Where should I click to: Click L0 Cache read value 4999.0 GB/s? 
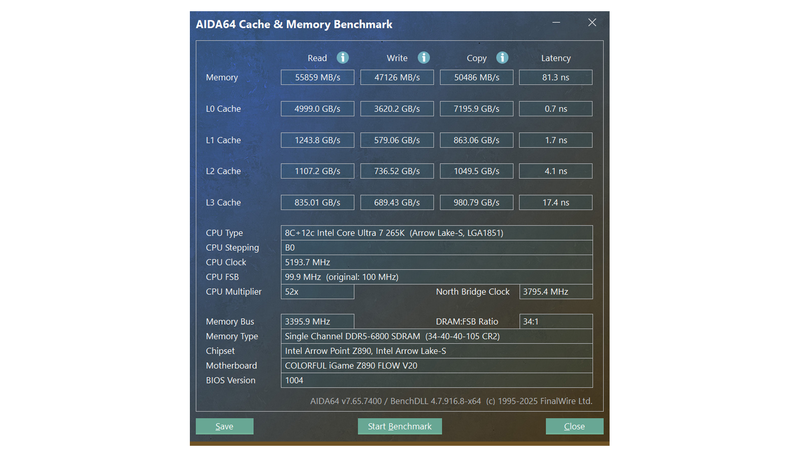click(317, 109)
